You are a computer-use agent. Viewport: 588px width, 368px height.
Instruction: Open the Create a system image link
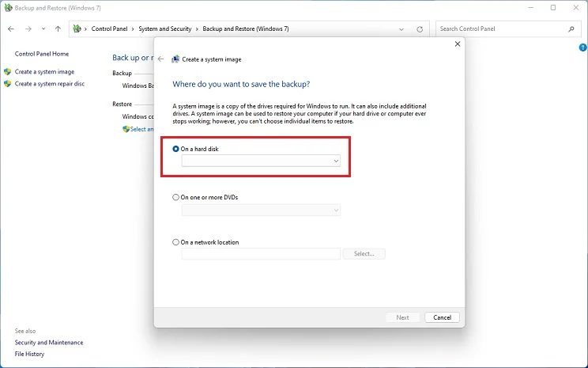[x=44, y=72]
